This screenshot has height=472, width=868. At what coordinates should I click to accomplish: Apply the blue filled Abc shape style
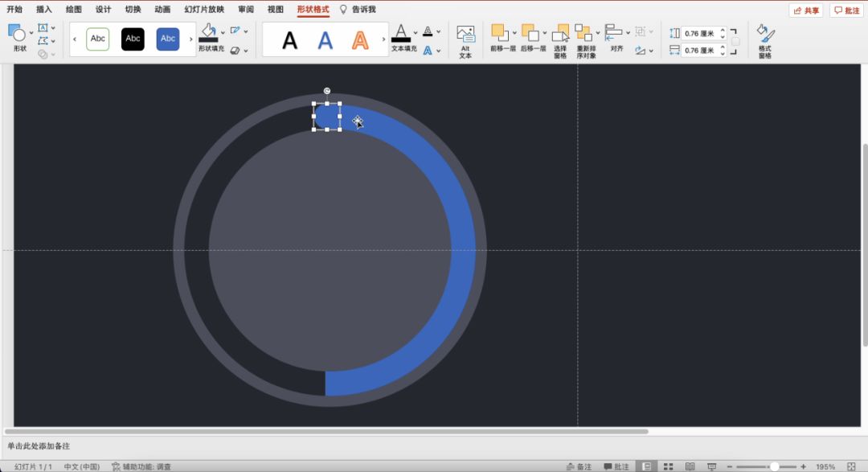168,39
